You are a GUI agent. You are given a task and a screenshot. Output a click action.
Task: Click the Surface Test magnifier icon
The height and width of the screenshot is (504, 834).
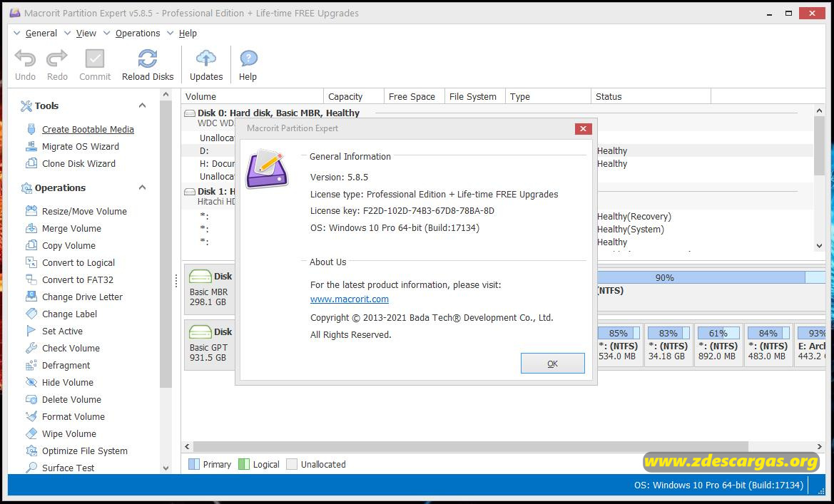click(32, 468)
